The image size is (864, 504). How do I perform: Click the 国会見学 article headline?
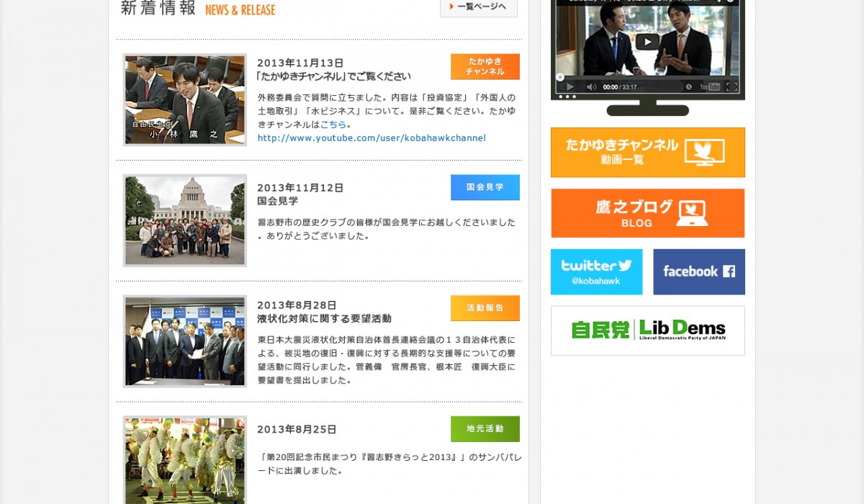tap(277, 202)
